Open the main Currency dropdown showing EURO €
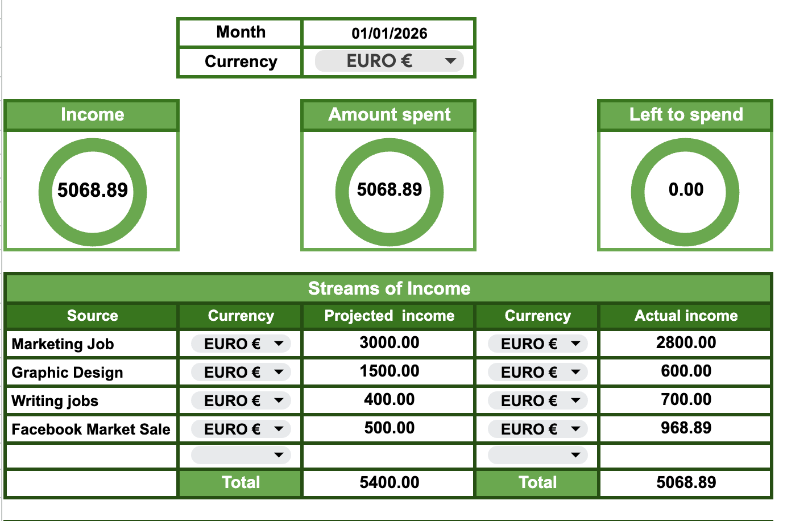Image resolution: width=812 pixels, height=521 pixels. pyautogui.click(x=388, y=61)
